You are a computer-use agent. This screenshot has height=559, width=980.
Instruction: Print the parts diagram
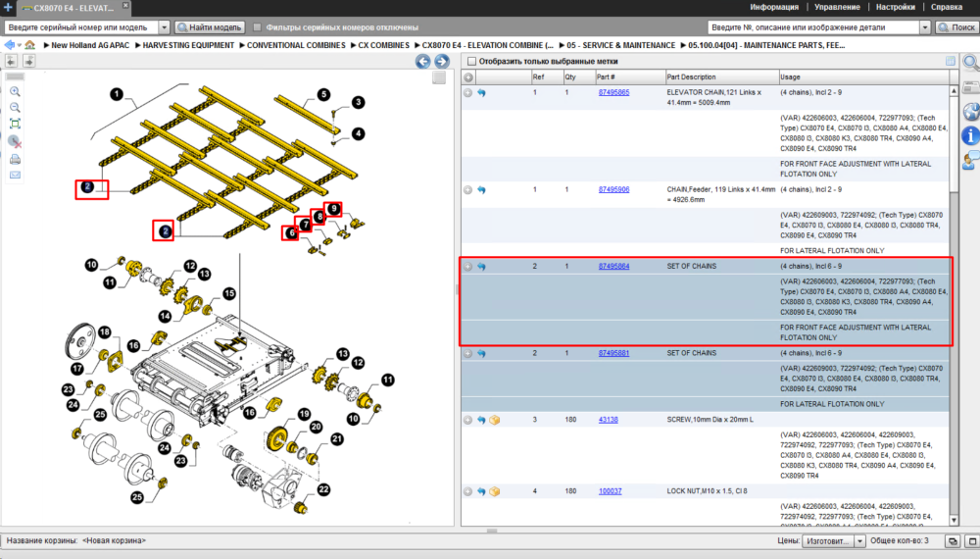pos(15,160)
